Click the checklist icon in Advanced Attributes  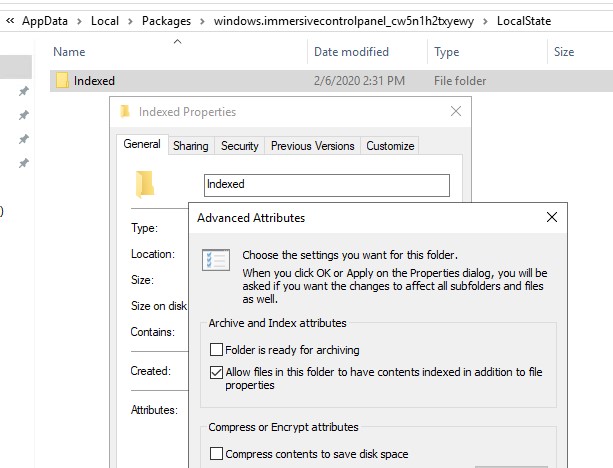(x=216, y=260)
